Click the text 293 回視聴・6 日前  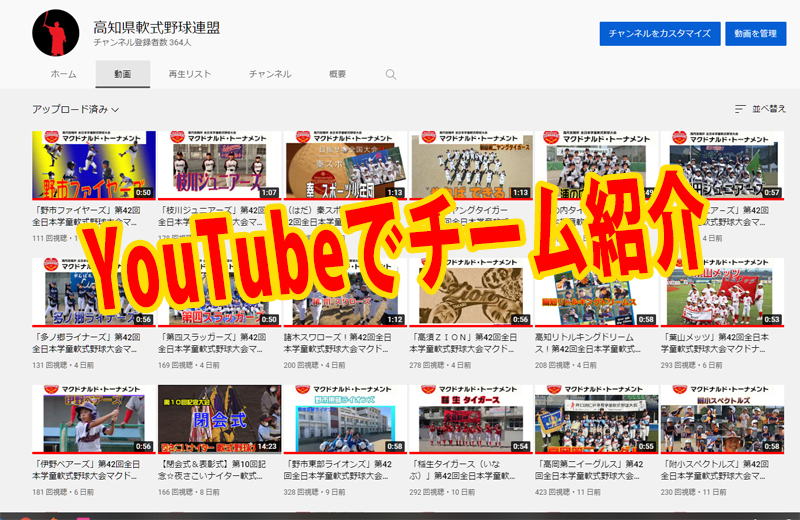[691, 365]
